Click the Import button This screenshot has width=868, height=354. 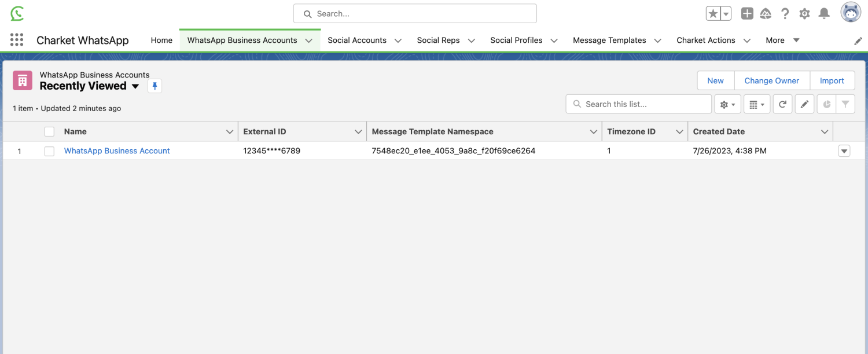[832, 81]
